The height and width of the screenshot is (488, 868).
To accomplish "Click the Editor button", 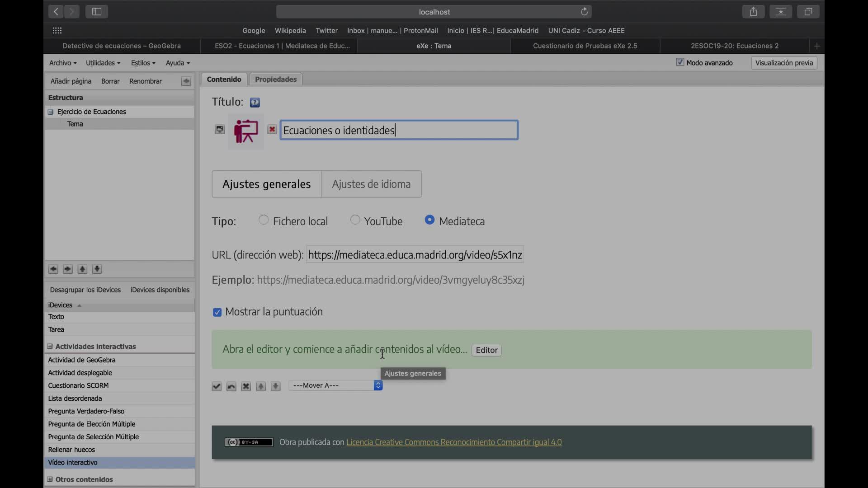I will (486, 350).
